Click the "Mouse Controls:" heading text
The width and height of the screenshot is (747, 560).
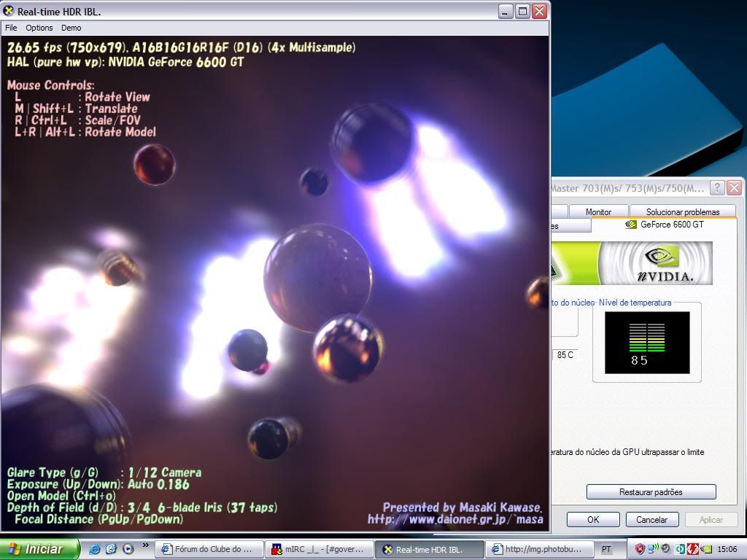[50, 85]
